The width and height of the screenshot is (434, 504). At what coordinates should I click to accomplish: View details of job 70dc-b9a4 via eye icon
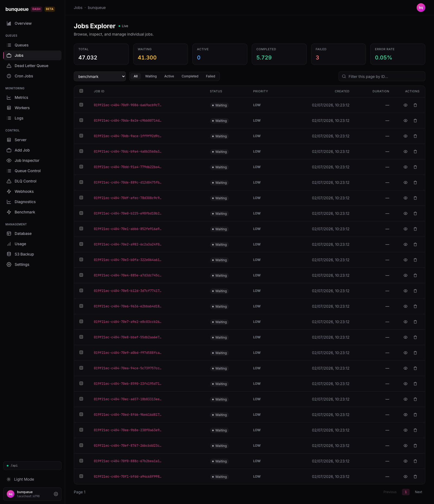coord(406,152)
